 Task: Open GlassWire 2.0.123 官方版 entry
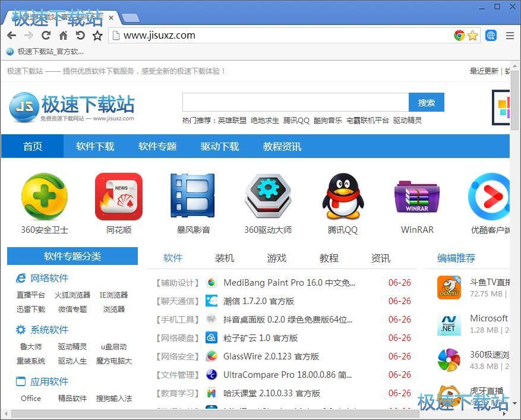[271, 356]
